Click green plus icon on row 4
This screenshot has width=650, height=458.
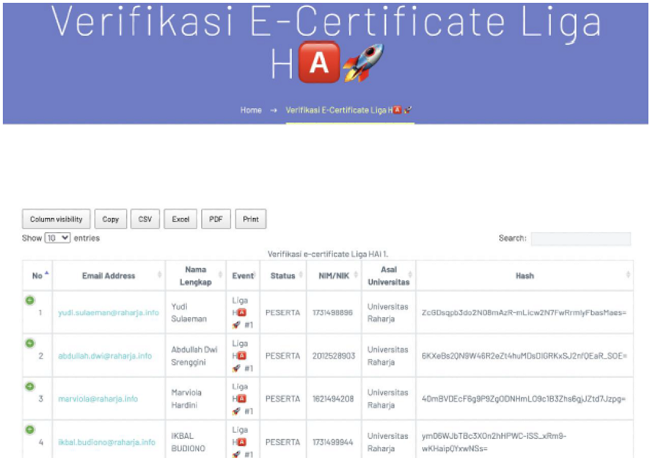pyautogui.click(x=30, y=429)
